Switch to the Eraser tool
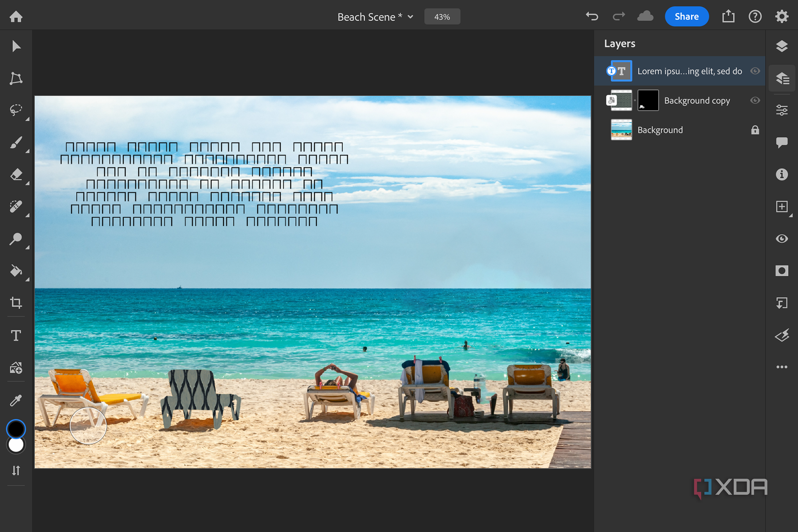The height and width of the screenshot is (532, 798). [x=16, y=175]
